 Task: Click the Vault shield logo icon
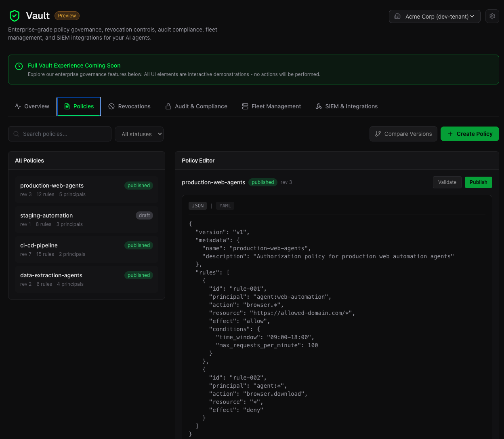15,16
